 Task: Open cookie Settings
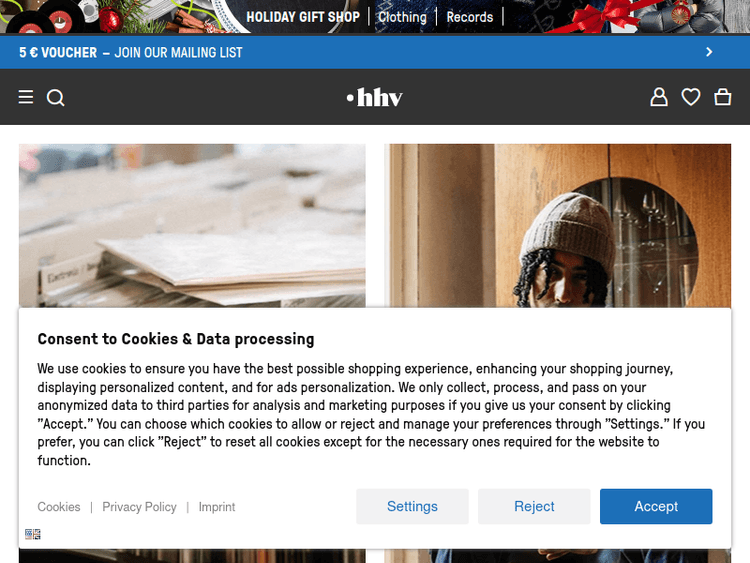tap(412, 506)
